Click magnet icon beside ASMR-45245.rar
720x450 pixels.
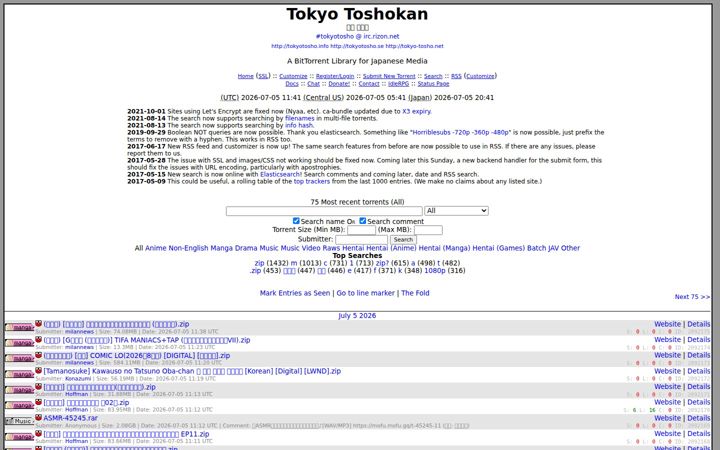(x=39, y=417)
